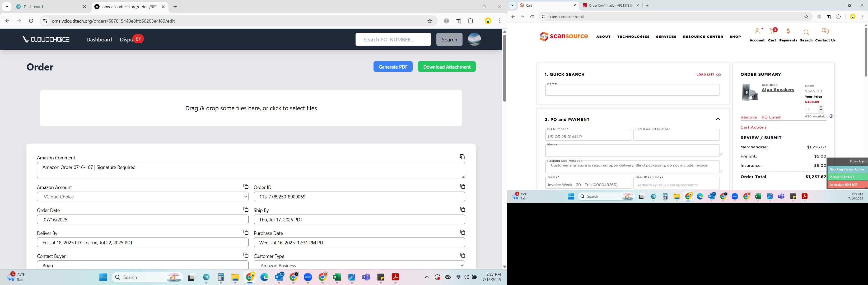Click the ScanSource logo

tap(563, 36)
